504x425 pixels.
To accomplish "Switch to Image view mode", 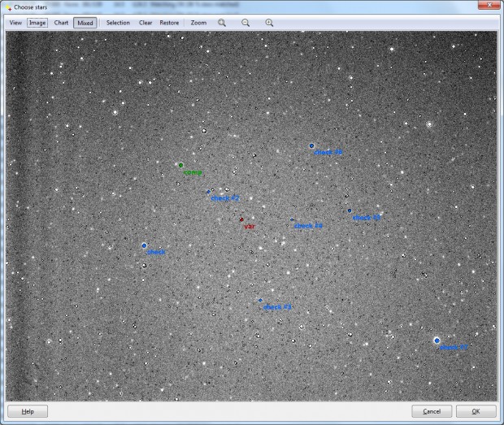I will (37, 23).
